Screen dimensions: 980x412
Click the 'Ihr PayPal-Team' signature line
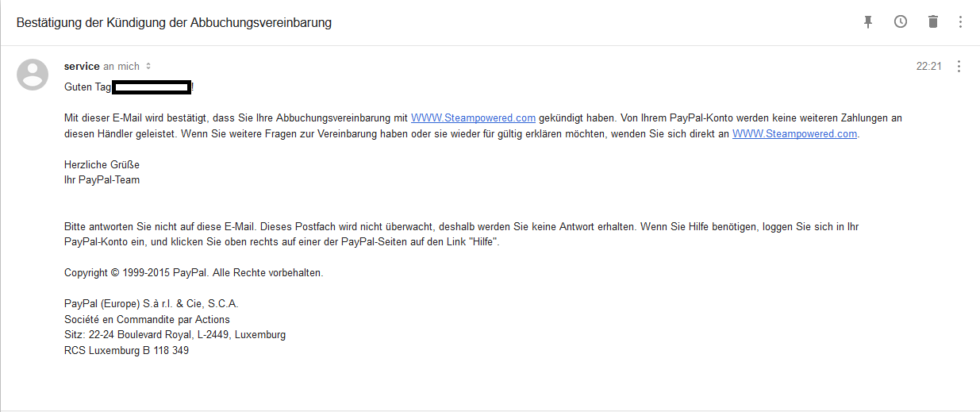tap(102, 180)
